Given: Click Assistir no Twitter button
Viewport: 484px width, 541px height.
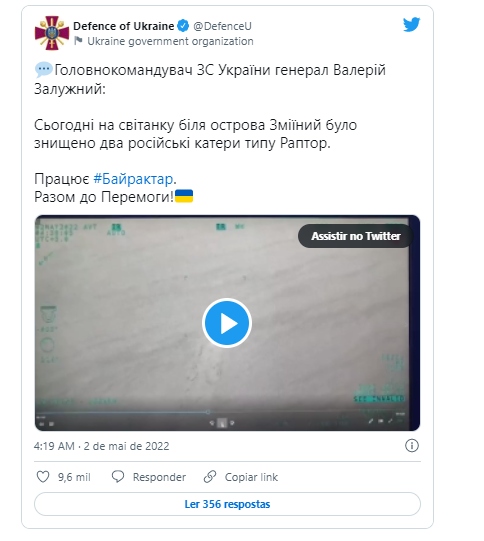Looking at the screenshot, I should (356, 236).
